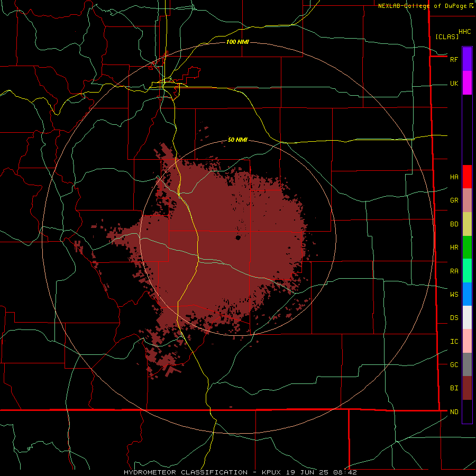Click the red HA legend color swatch
476x476 pixels.
[x=467, y=177]
